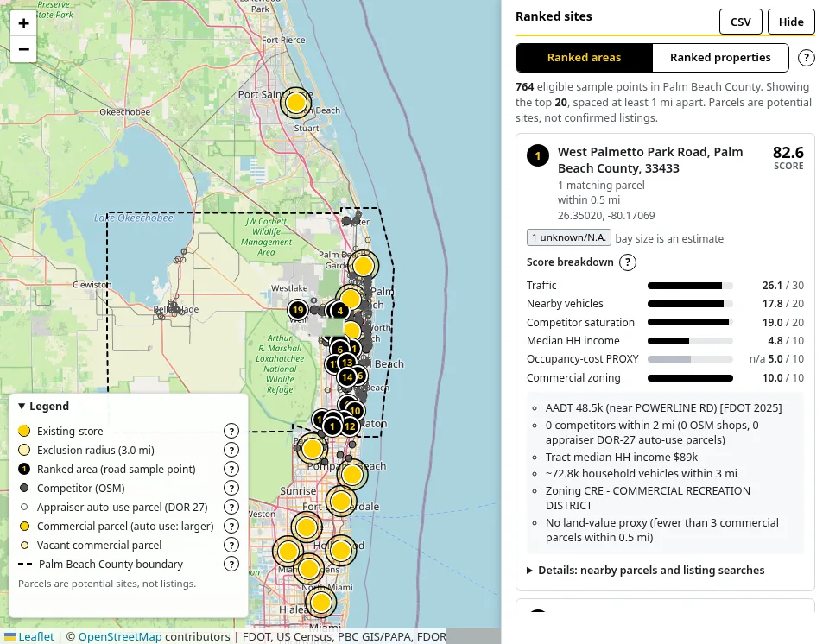The width and height of the screenshot is (829, 644).
Task: Open help for Ranked area legend entry
Action: point(231,469)
